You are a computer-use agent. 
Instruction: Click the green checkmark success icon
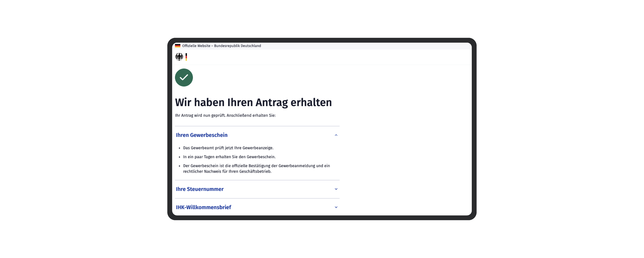pyautogui.click(x=184, y=78)
